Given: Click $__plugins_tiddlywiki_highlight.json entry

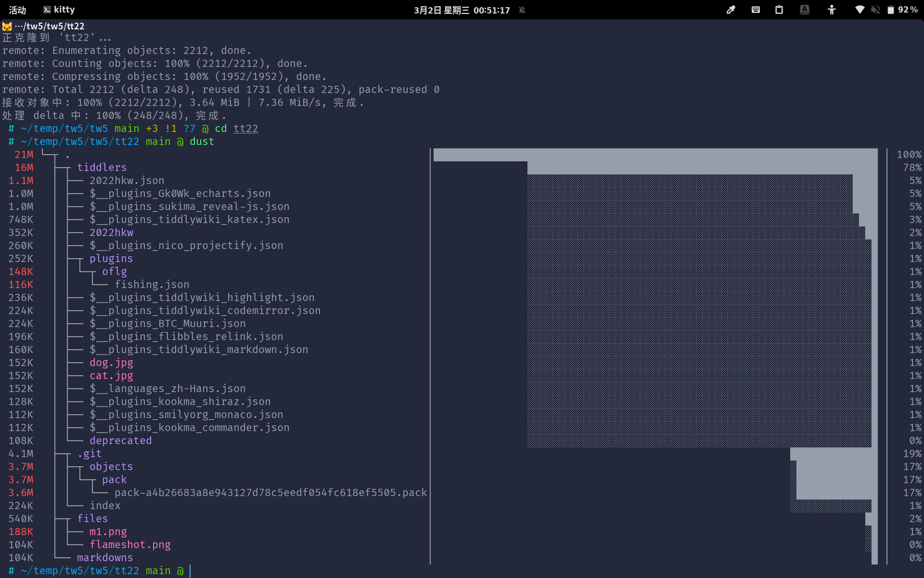Looking at the screenshot, I should (x=202, y=298).
